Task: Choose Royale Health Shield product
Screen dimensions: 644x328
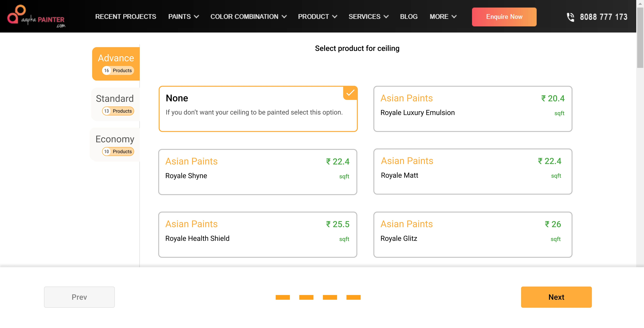Action: point(258,235)
